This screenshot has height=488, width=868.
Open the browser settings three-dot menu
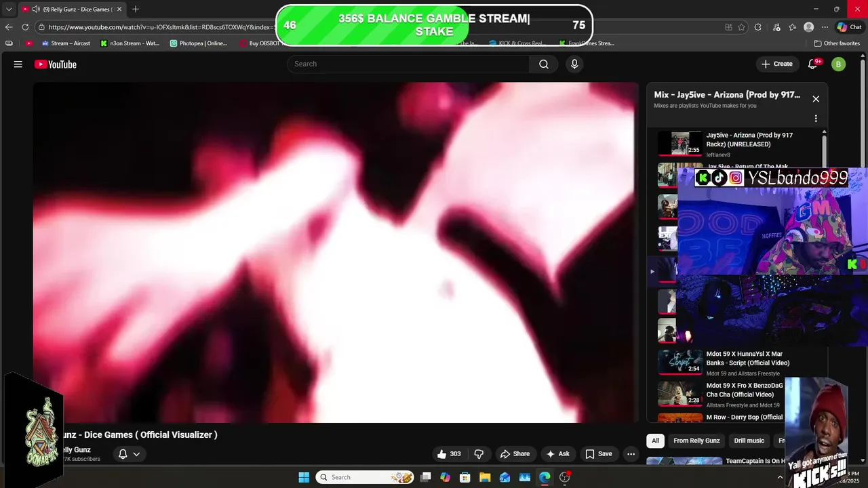825,27
